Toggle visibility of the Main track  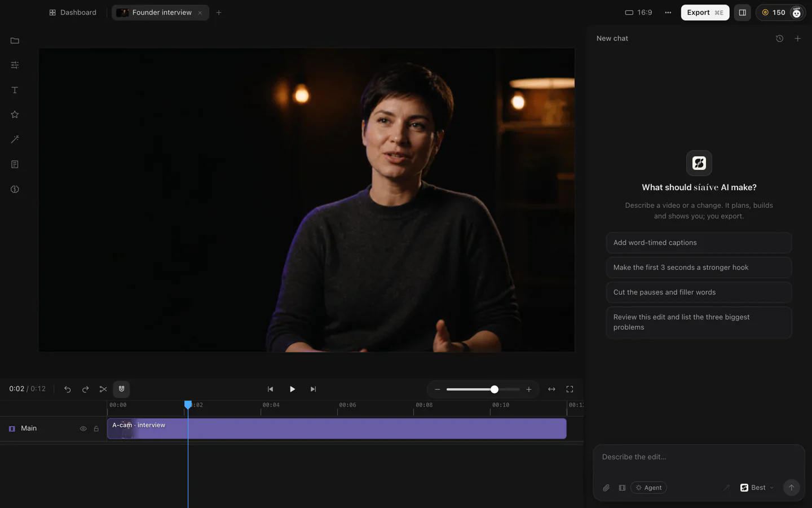(x=83, y=429)
